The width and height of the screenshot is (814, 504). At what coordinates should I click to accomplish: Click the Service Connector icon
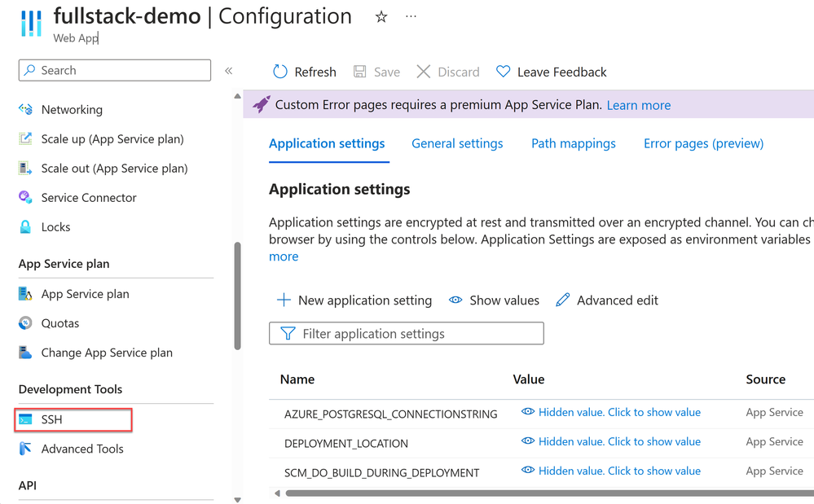point(25,197)
